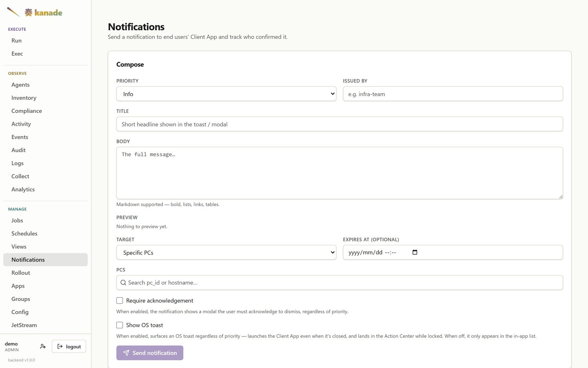Click into the Title input field
Screen dimensions: 588x368
[x=340, y=124]
